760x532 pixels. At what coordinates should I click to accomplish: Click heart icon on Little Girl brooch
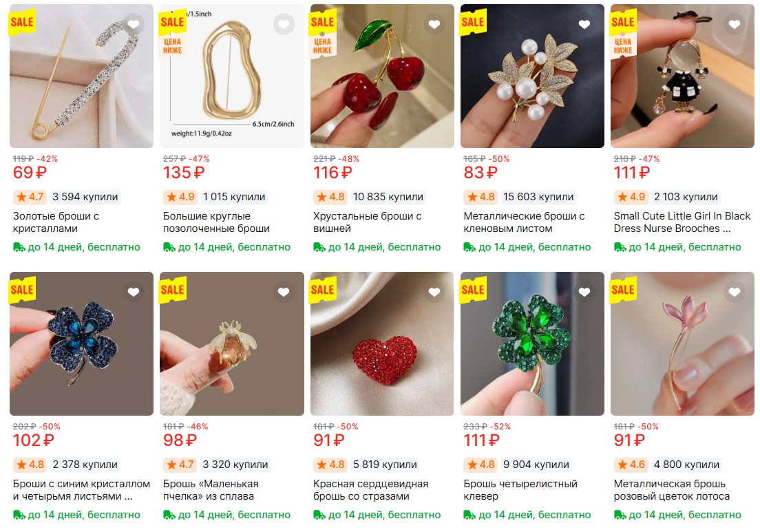click(x=735, y=25)
